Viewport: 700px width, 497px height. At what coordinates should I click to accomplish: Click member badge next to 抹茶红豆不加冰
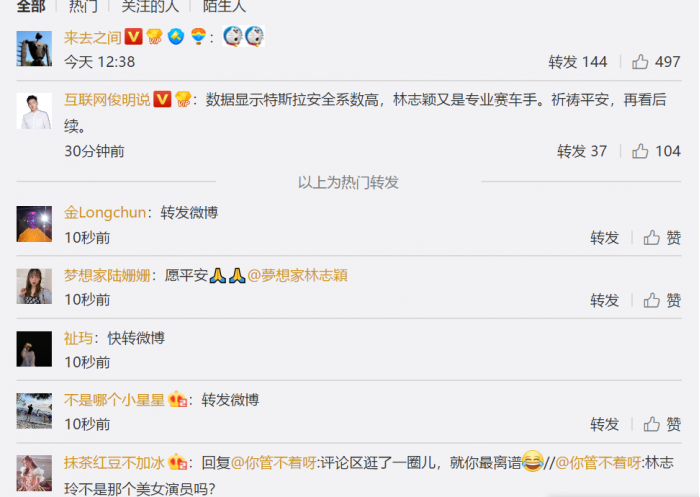coord(178,462)
